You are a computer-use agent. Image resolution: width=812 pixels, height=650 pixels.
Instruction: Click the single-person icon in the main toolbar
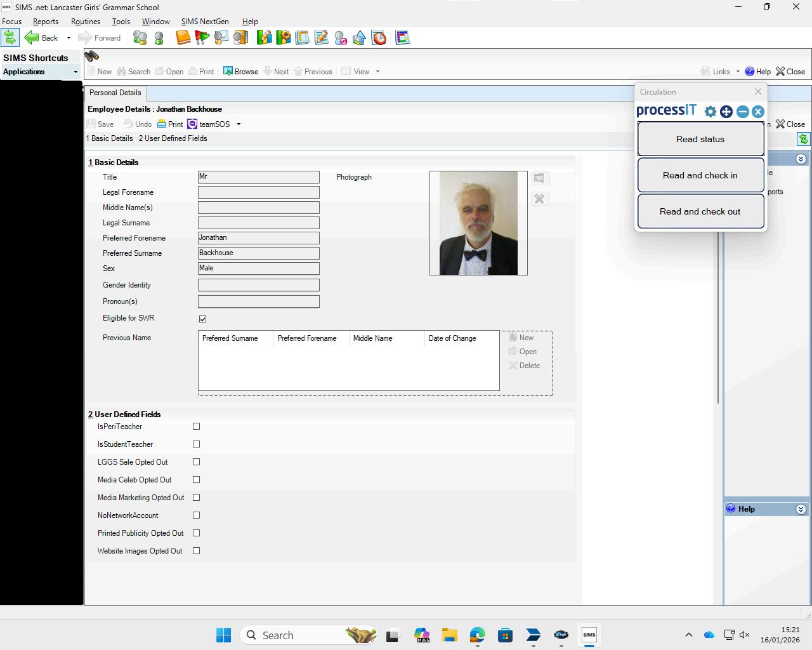pyautogui.click(x=159, y=38)
